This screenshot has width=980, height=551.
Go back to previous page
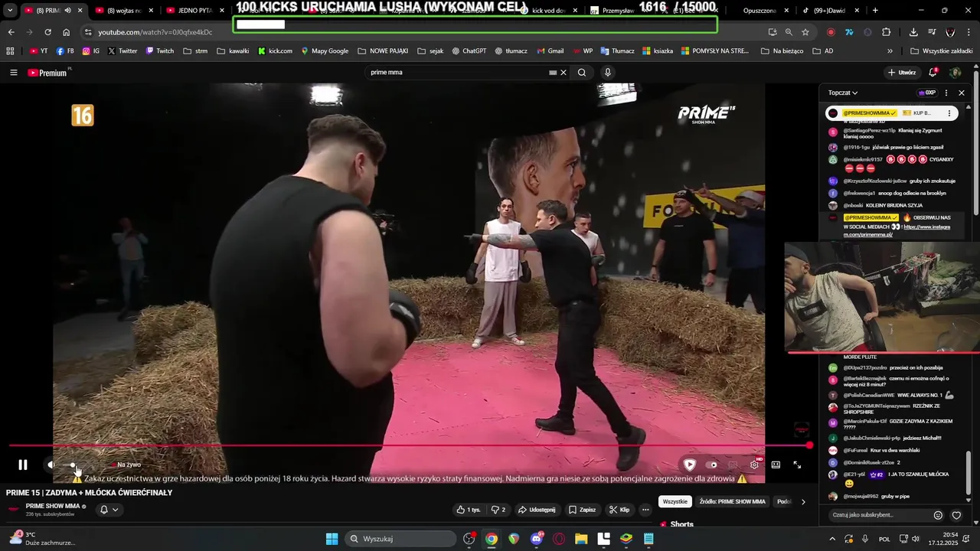(x=11, y=32)
